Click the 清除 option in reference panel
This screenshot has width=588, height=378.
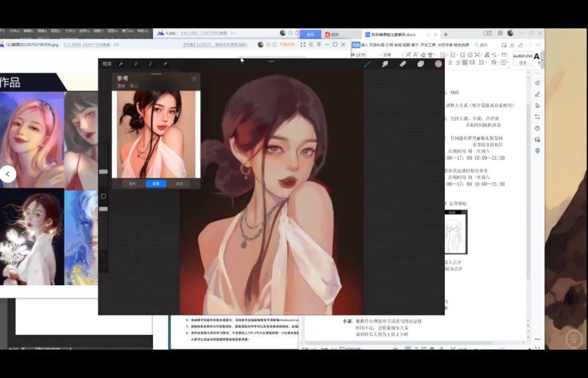[121, 86]
